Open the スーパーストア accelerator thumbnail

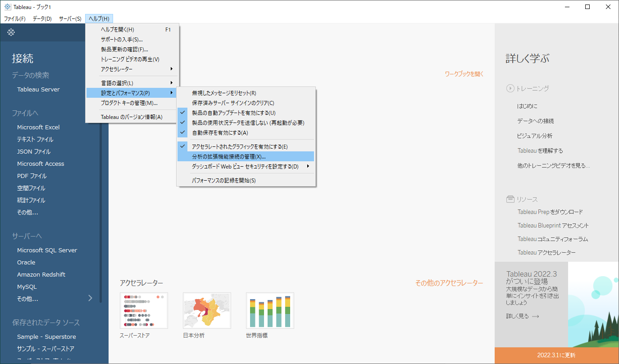pyautogui.click(x=144, y=310)
